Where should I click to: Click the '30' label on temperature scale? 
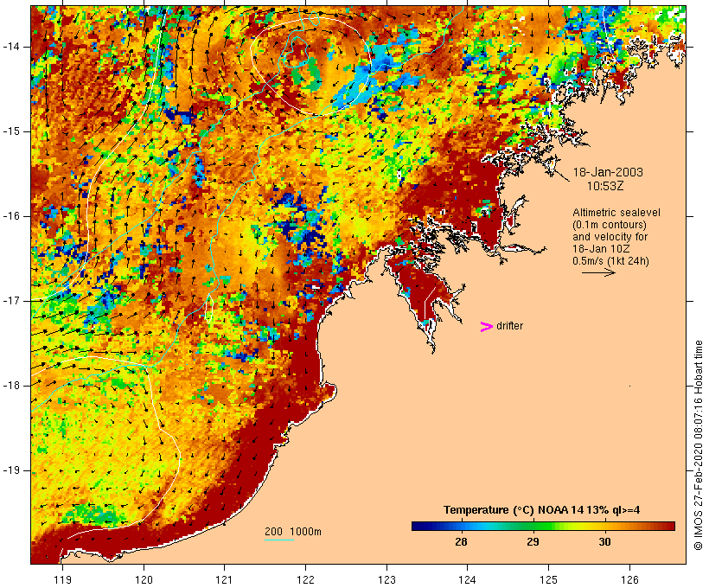pos(605,541)
